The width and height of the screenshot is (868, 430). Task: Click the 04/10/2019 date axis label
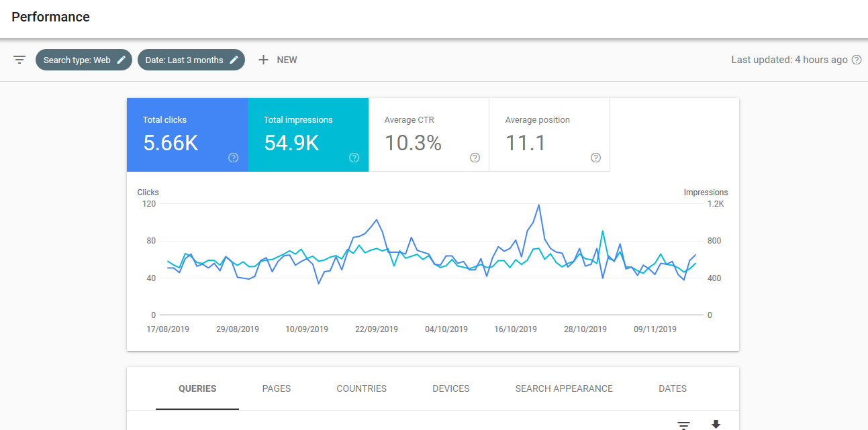point(446,329)
